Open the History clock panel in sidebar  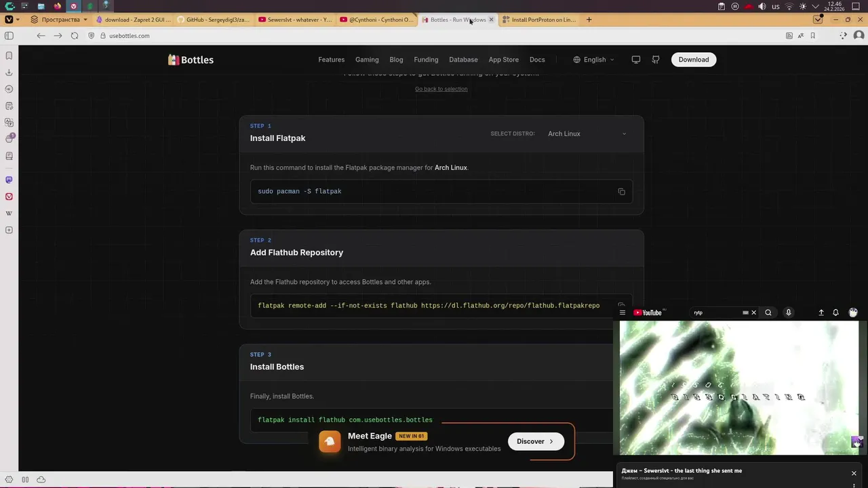point(9,89)
